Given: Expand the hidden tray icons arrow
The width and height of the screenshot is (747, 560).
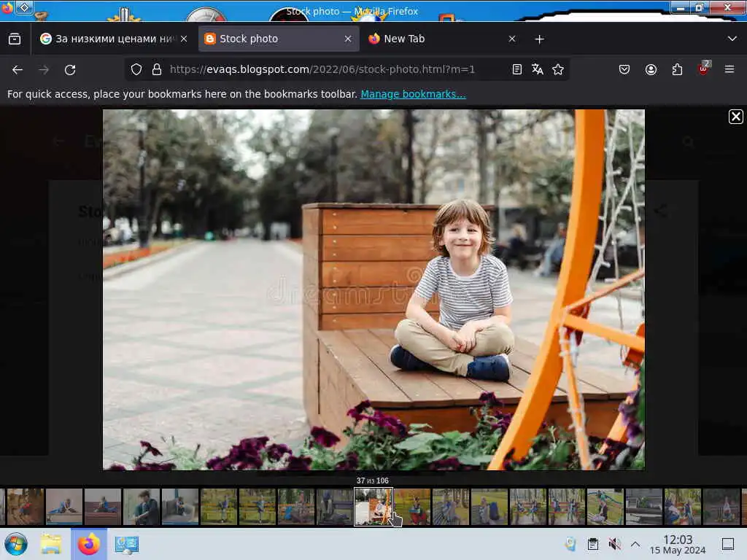Looking at the screenshot, I should 635,544.
